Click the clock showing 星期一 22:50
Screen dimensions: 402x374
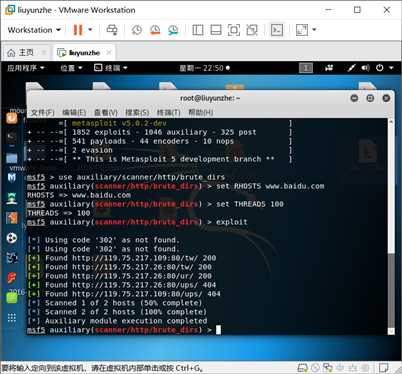tap(204, 68)
